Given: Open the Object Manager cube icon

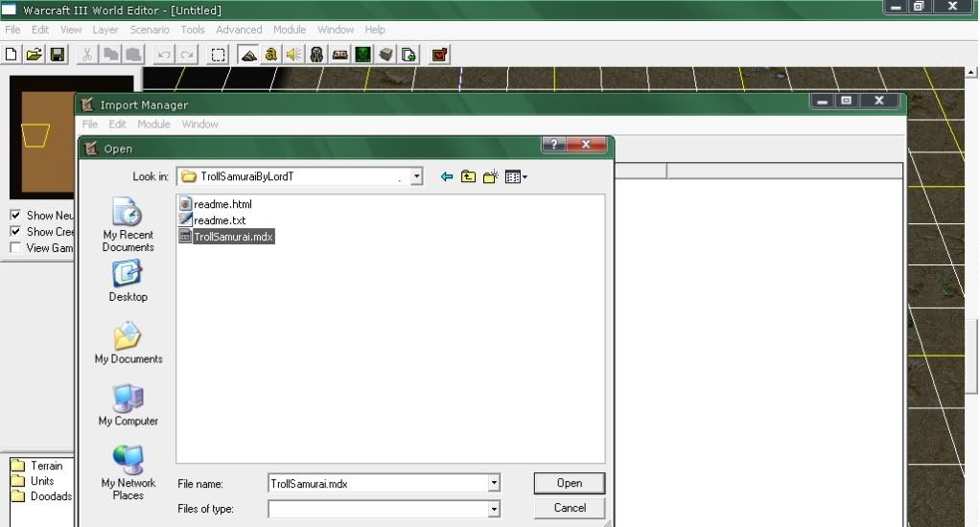Looking at the screenshot, I should [x=385, y=55].
